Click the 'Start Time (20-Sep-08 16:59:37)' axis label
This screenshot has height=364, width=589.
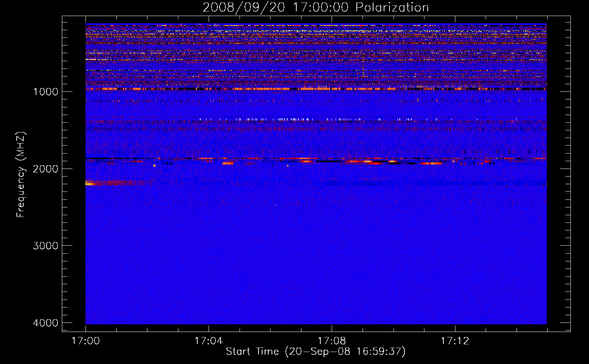[x=316, y=352]
